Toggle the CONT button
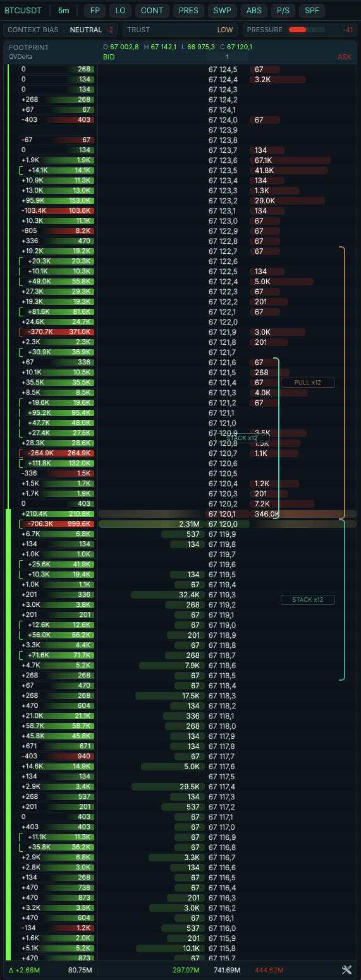This screenshot has height=980, width=361. (x=152, y=10)
